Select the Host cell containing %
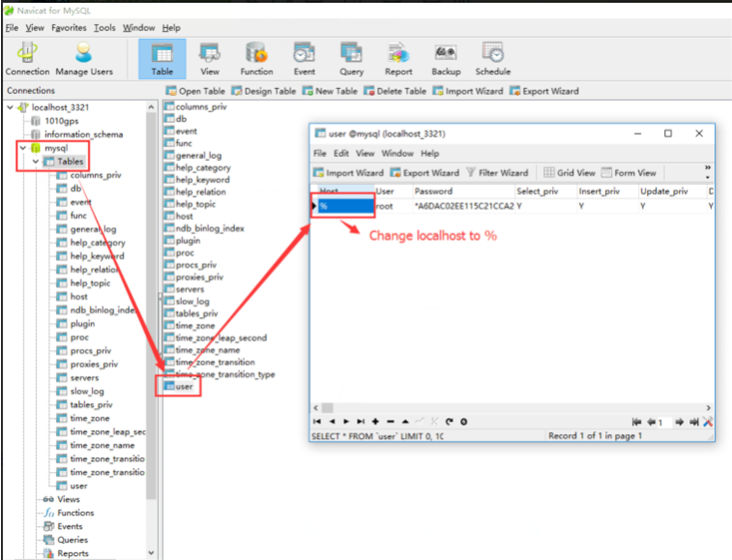 pyautogui.click(x=346, y=206)
